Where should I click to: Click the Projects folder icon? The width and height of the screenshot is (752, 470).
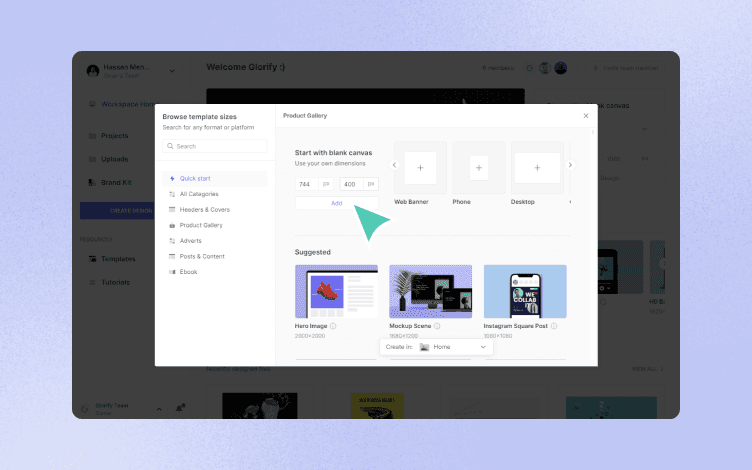pyautogui.click(x=92, y=136)
